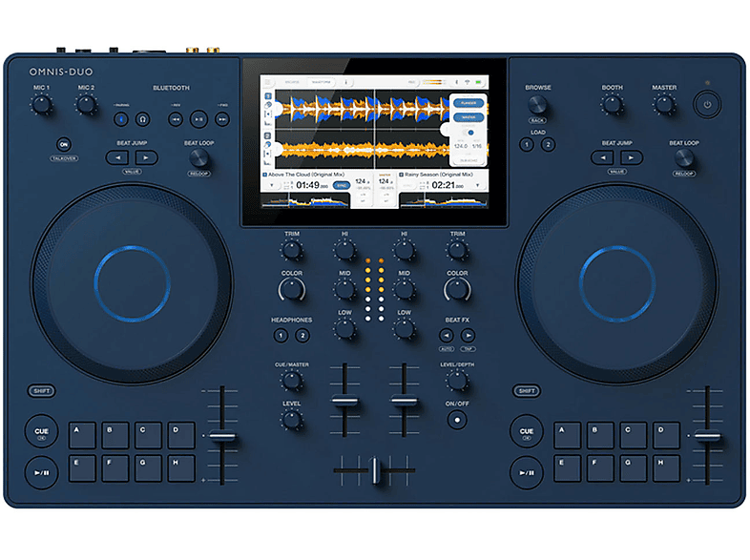Tap the Wi-Fi icon on the touchscreen

point(468,82)
